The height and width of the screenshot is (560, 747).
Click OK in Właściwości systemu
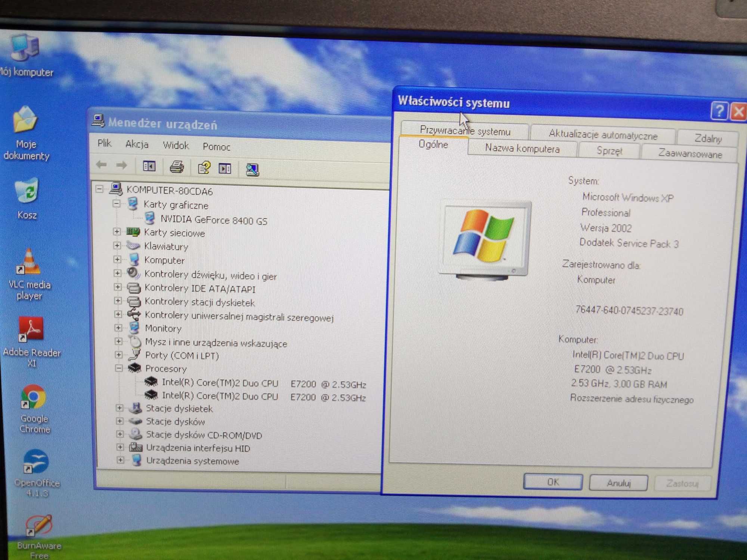pyautogui.click(x=553, y=482)
